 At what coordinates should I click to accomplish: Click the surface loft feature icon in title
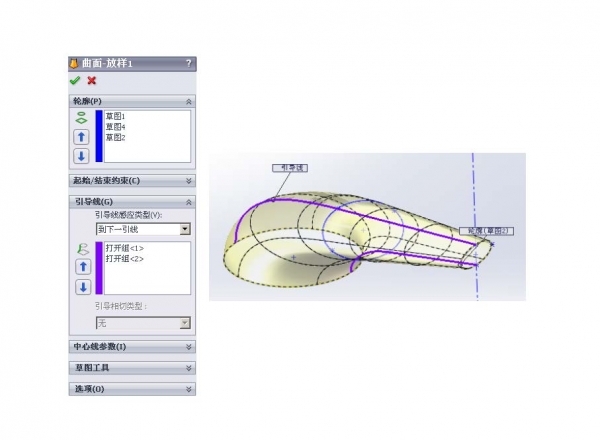click(x=74, y=64)
